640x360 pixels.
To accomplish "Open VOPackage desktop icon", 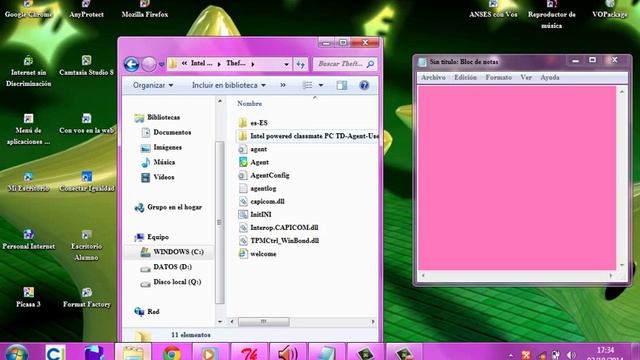I will 610,10.
